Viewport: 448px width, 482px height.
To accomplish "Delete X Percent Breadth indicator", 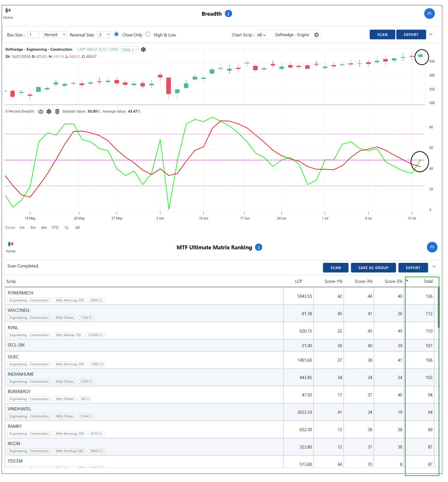I will coord(57,112).
